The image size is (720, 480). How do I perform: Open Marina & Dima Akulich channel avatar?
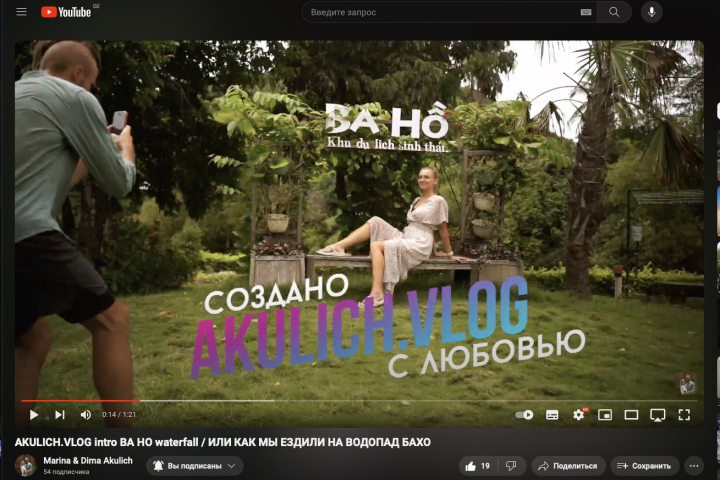click(25, 466)
